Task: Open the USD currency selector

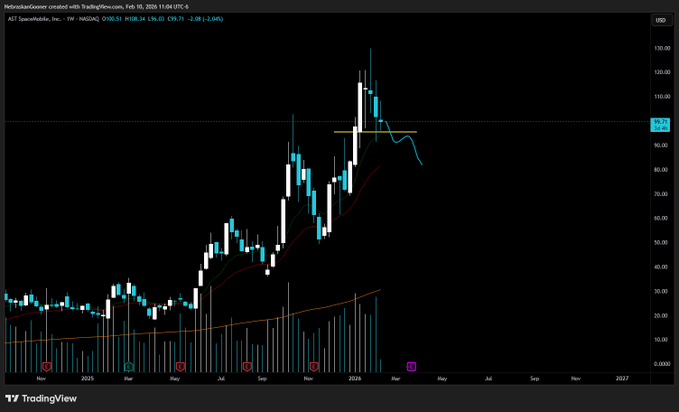Action: point(660,20)
